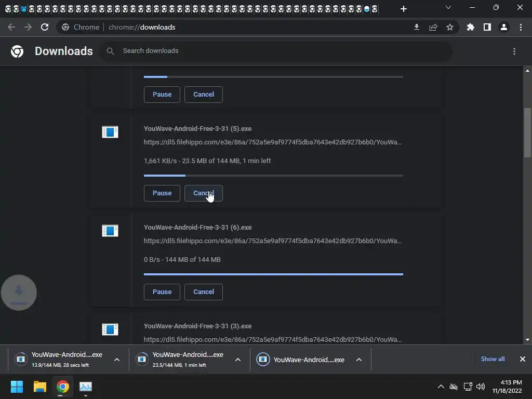Open File Explorer from taskbar
This screenshot has width=532, height=399.
[x=40, y=387]
